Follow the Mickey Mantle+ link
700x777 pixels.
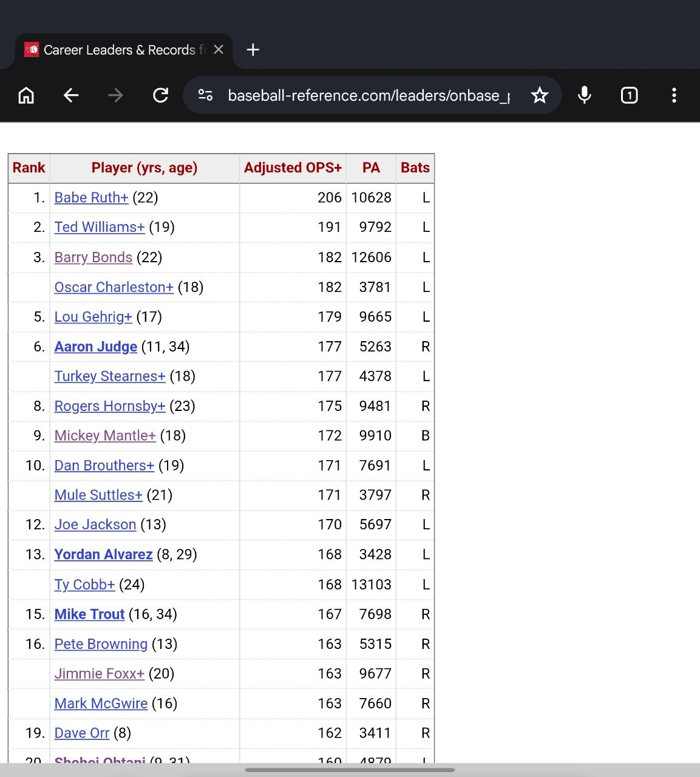click(105, 436)
